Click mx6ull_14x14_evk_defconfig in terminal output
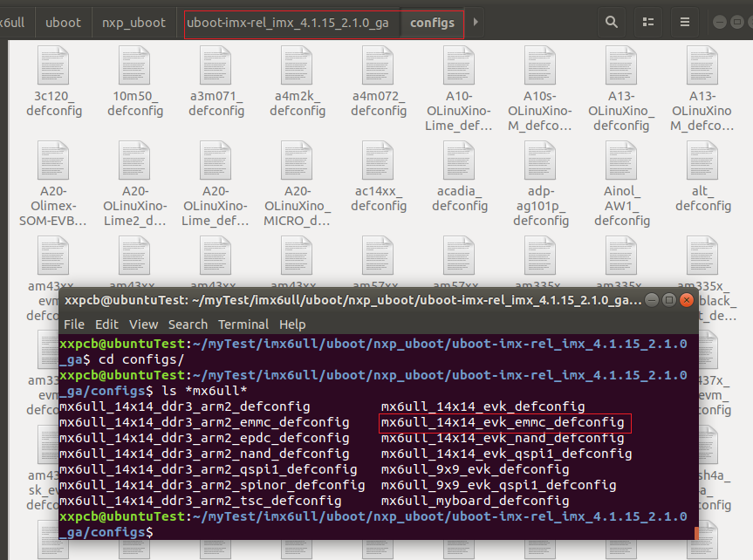Viewport: 753px width, 560px height. pyautogui.click(x=483, y=406)
